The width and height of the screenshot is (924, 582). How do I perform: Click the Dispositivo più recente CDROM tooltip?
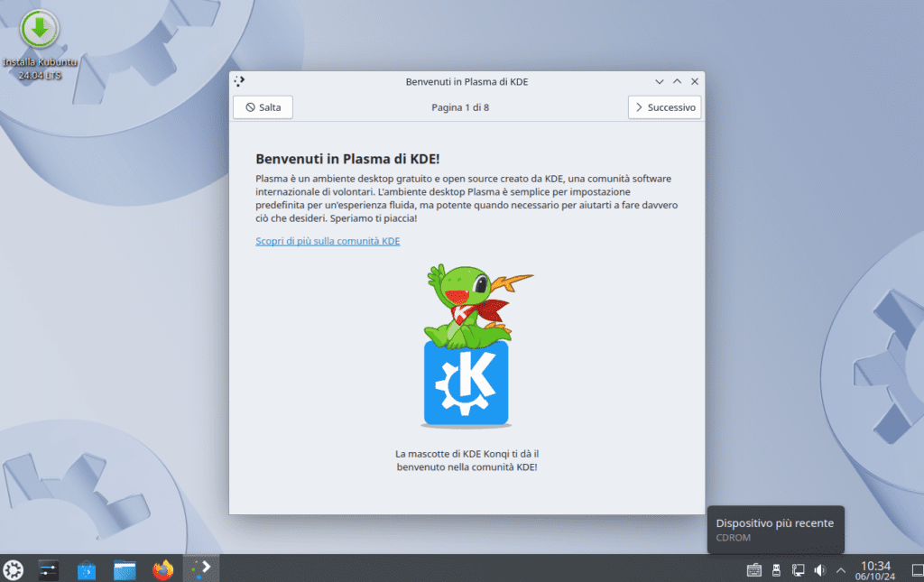click(775, 530)
